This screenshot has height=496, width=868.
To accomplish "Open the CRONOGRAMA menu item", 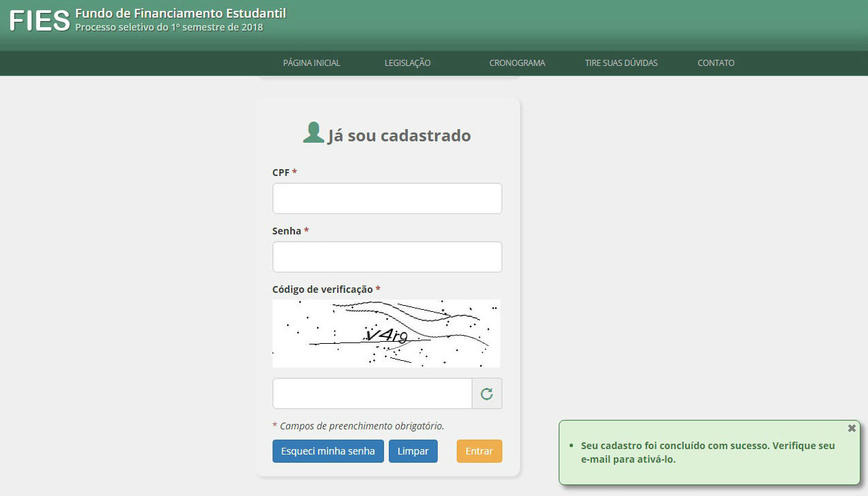I will coord(517,63).
